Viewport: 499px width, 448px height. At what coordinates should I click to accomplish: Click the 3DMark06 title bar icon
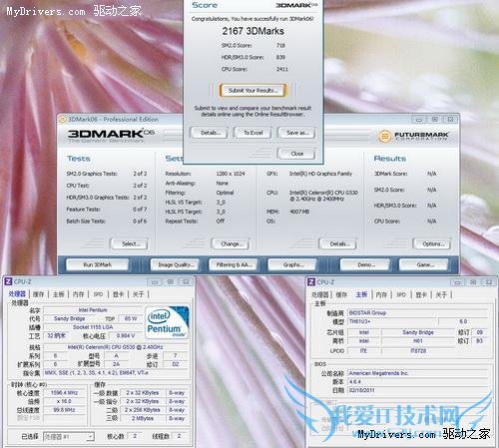coord(62,119)
